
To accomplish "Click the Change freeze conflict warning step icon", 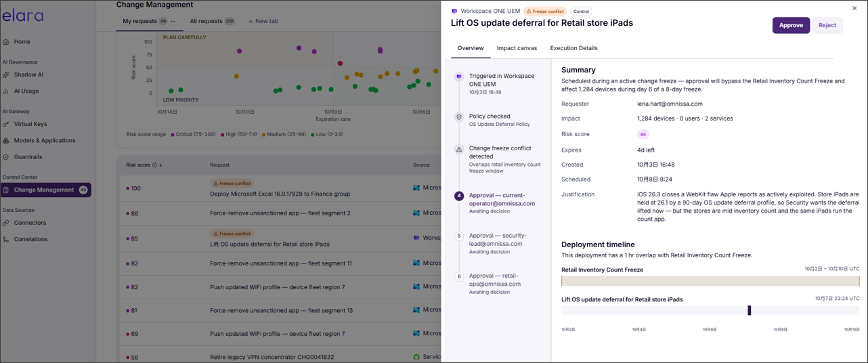I will point(459,149).
